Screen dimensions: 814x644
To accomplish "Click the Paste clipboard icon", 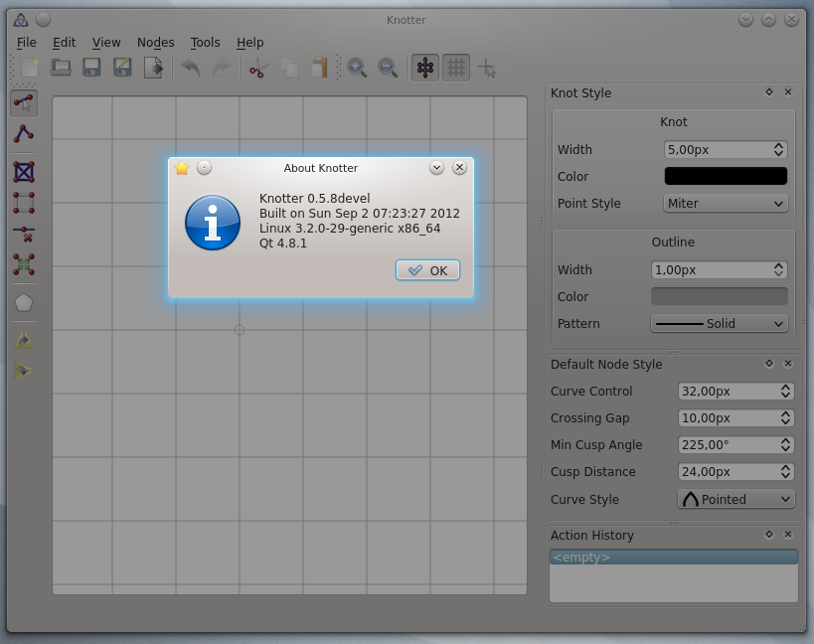I will pos(320,68).
